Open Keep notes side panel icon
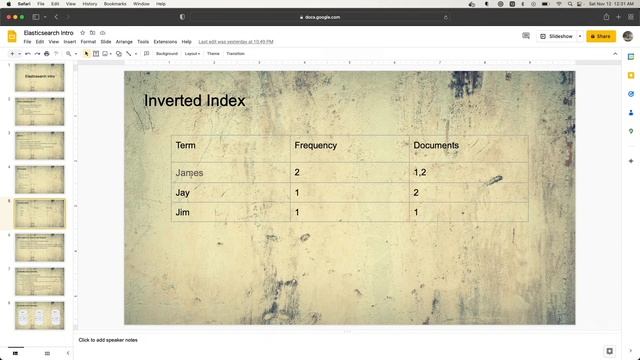Image resolution: width=640 pixels, height=360 pixels. [631, 76]
